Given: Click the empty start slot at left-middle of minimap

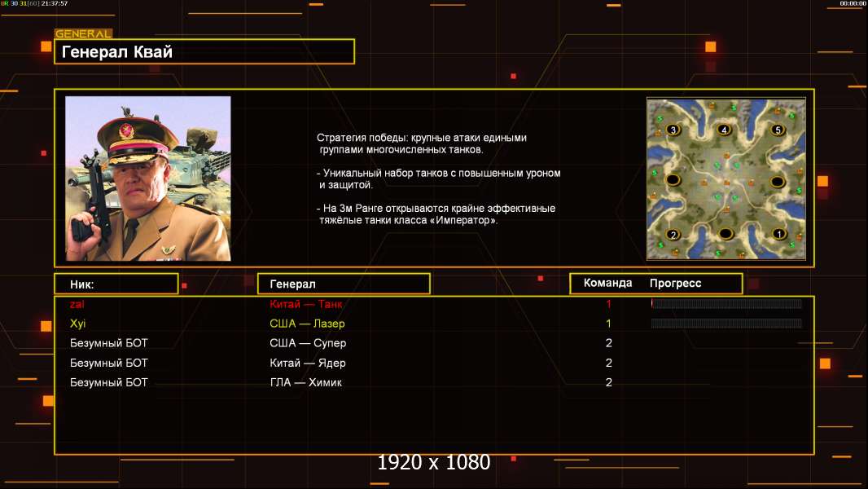Looking at the screenshot, I should tap(673, 180).
